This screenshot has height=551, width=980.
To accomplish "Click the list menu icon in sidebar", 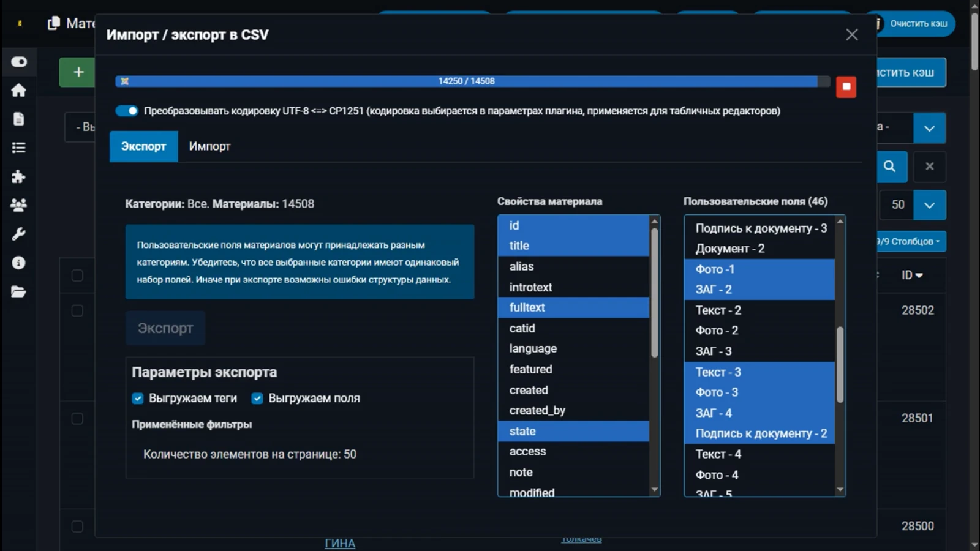I will [18, 148].
